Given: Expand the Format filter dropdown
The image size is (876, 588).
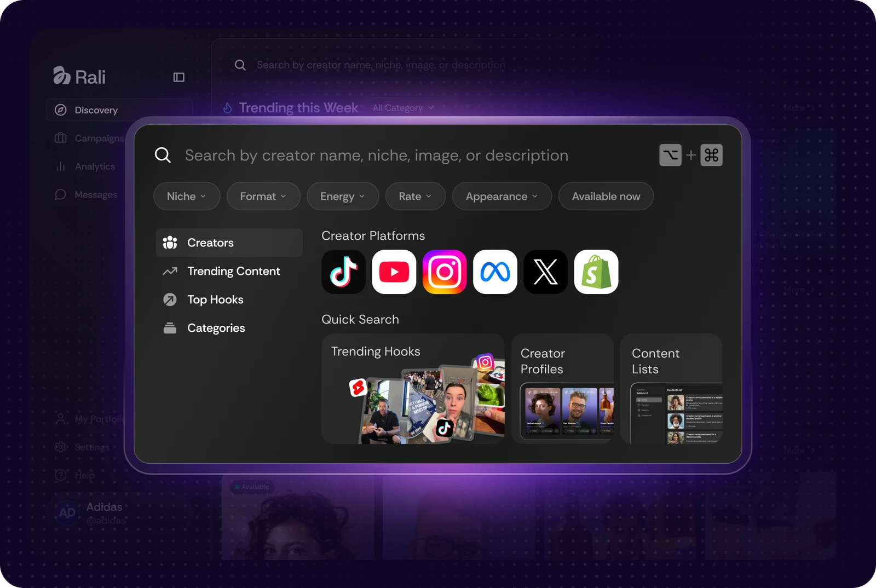Looking at the screenshot, I should tap(263, 196).
